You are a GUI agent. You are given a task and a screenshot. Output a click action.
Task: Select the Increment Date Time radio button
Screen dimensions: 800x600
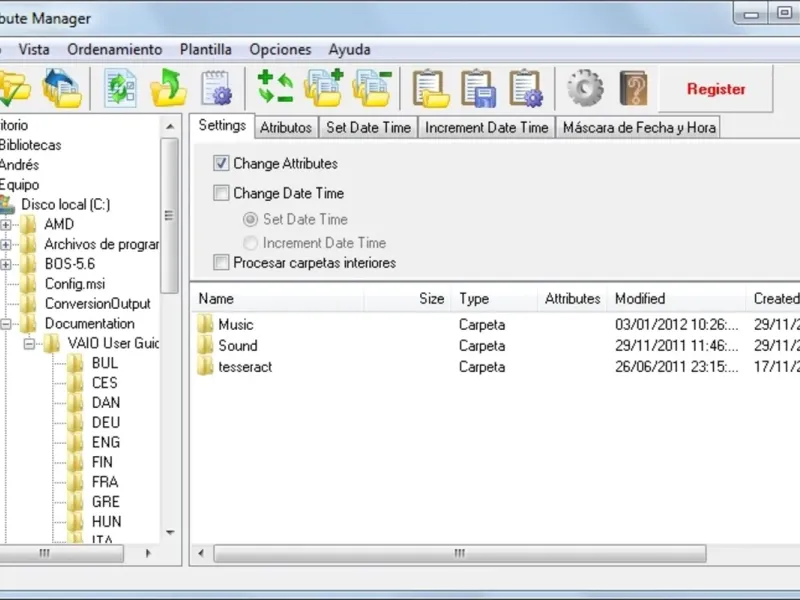[250, 243]
